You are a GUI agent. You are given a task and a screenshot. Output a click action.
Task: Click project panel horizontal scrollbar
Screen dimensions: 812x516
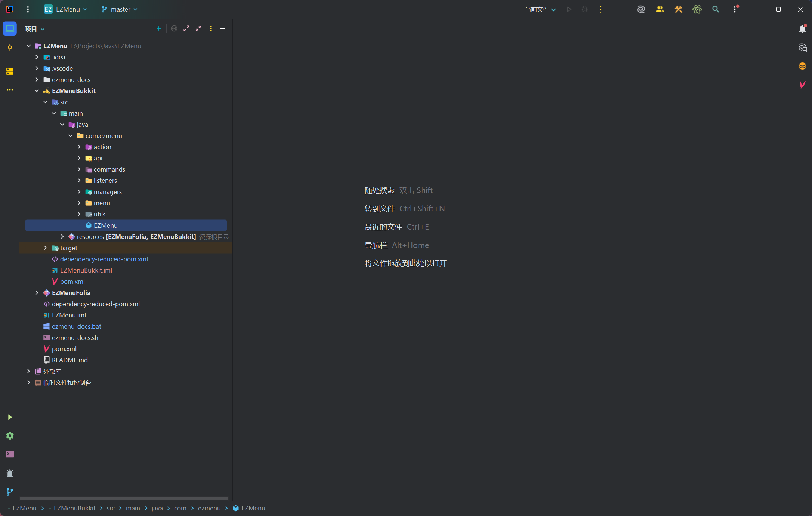(124, 498)
